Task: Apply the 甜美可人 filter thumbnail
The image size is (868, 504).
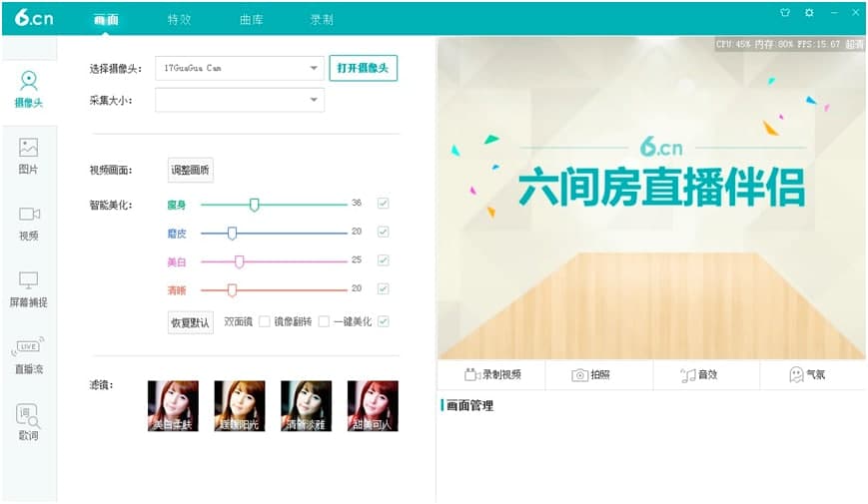Action: click(373, 406)
